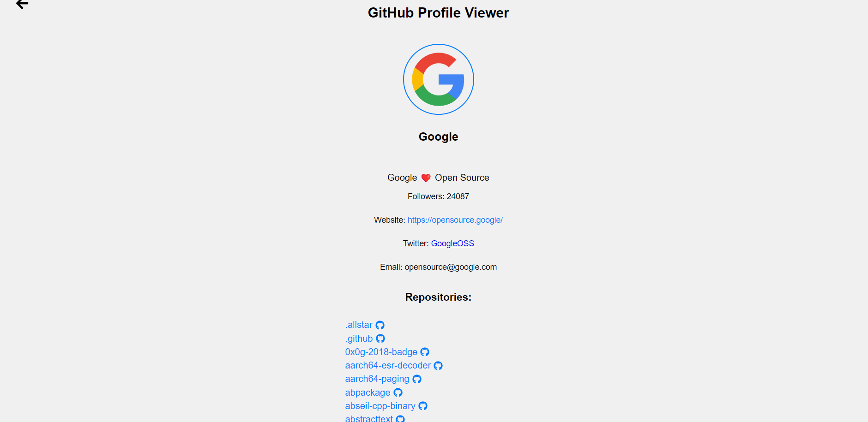Open the .github repository link
The image size is (868, 422).
359,339
